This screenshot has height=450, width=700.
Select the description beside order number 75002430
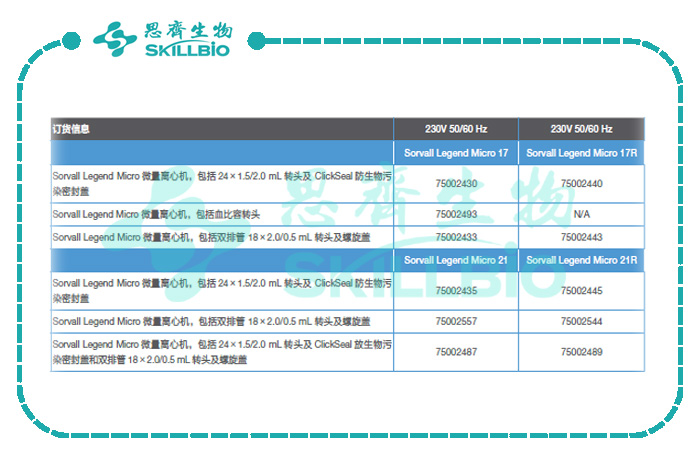(x=222, y=184)
